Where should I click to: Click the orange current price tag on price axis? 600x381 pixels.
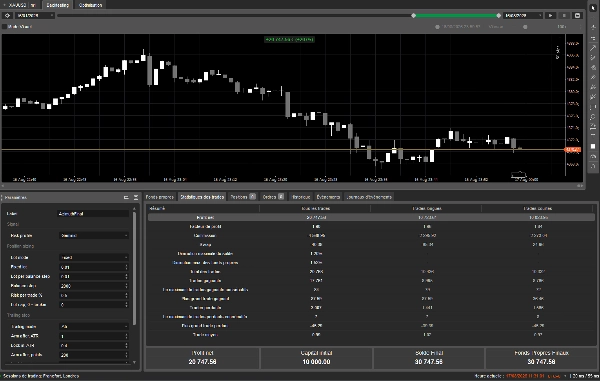[x=573, y=150]
